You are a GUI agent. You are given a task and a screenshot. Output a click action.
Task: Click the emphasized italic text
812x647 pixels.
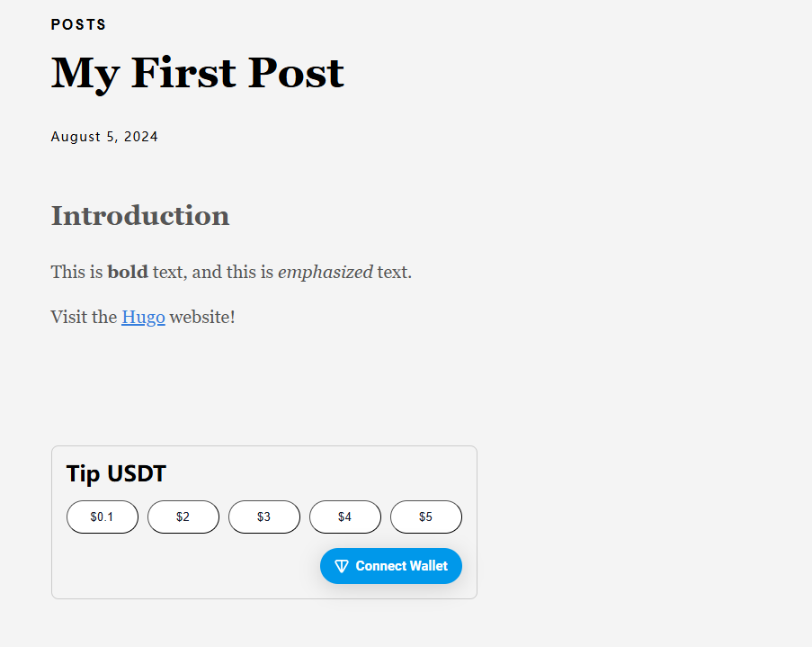coord(326,271)
